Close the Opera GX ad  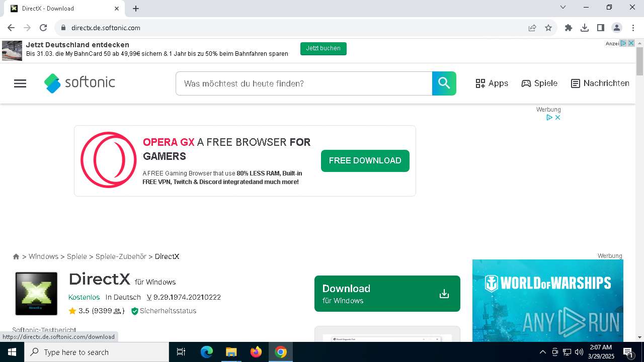(557, 117)
